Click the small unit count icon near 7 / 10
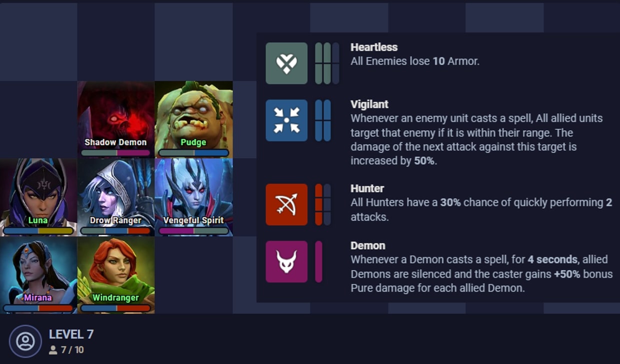The image size is (620, 364). point(53,350)
